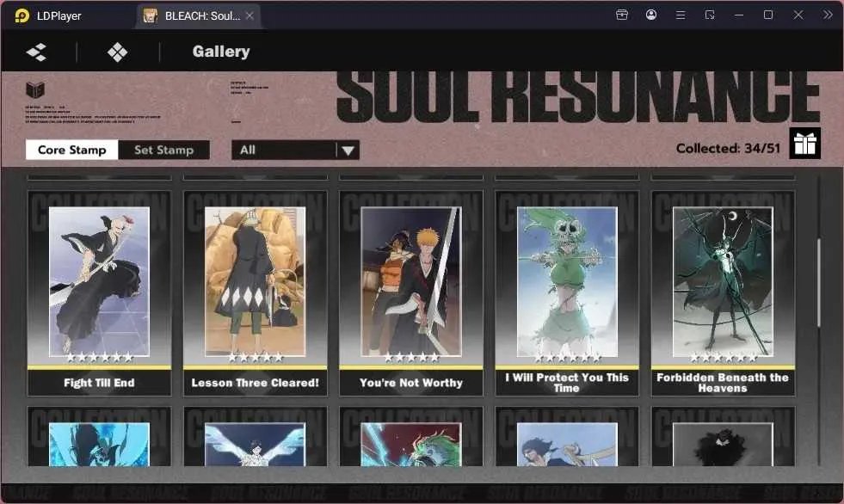Click the Forbidden Beneath the Heavens label
The image size is (844, 504).
tap(723, 383)
